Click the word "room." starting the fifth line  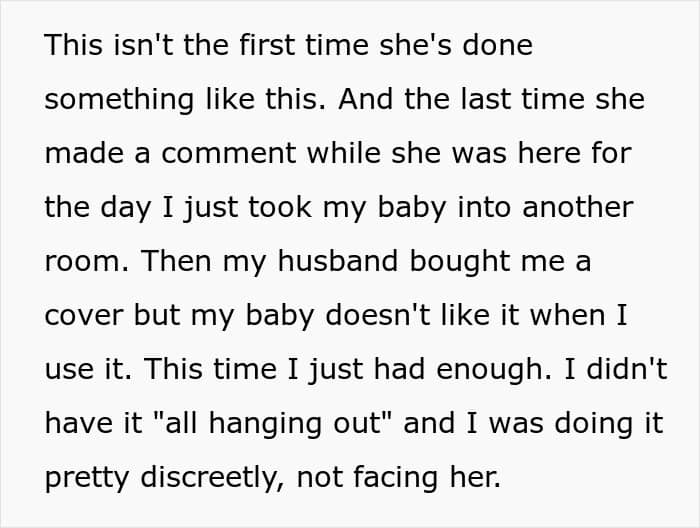click(87, 262)
